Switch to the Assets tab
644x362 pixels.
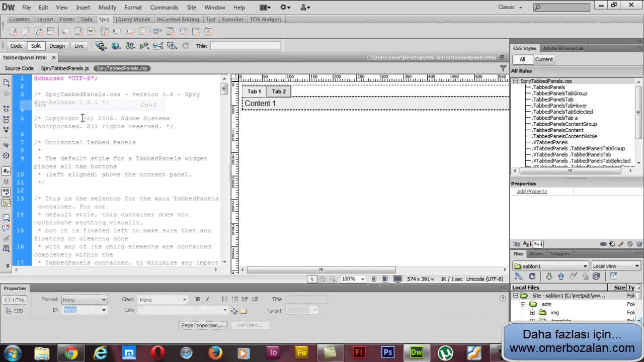[x=536, y=254]
